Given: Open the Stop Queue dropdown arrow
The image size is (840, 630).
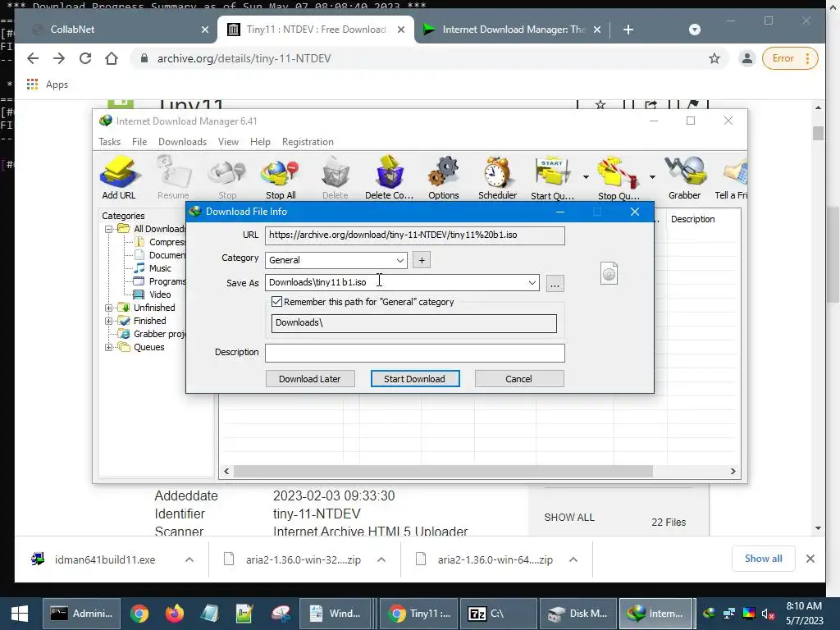Looking at the screenshot, I should [x=652, y=177].
